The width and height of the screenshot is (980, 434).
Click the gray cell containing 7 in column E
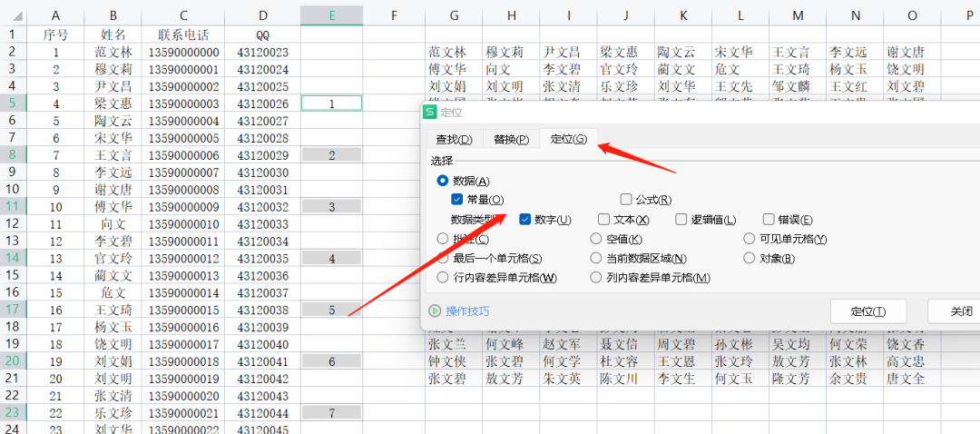click(x=332, y=413)
